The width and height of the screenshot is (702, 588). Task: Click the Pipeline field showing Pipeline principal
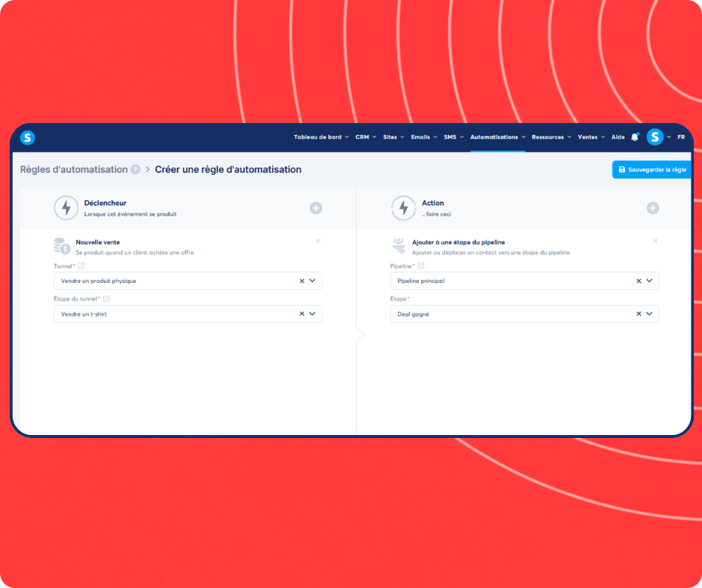coord(524,281)
